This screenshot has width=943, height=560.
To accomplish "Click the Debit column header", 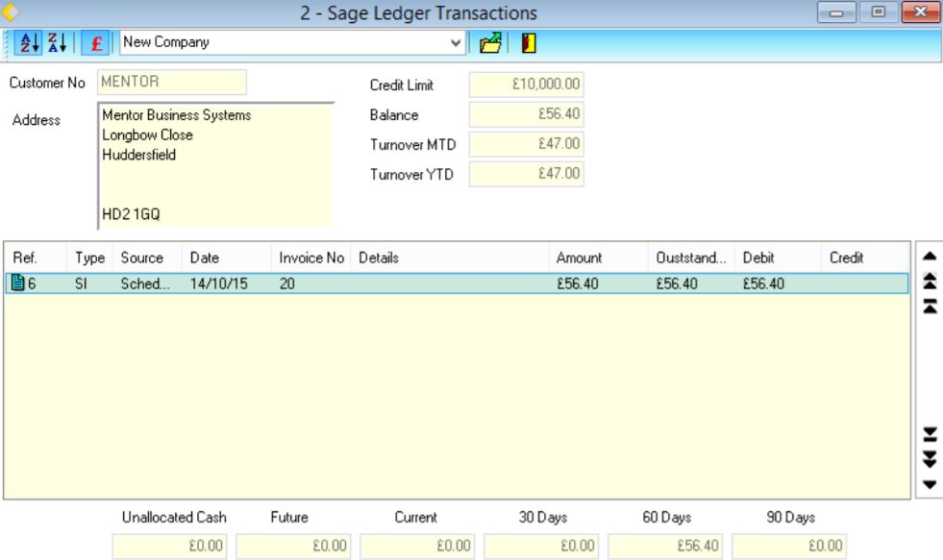I will [779, 257].
